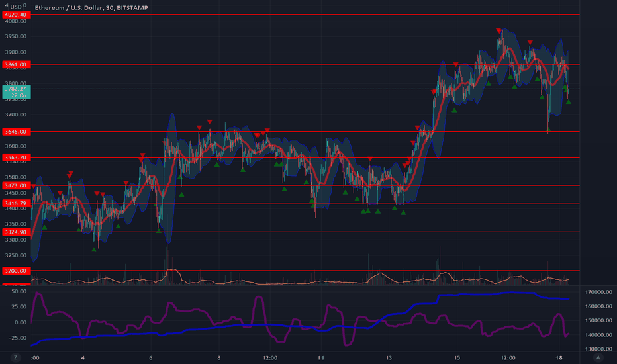
Task: Select the 3646.00 horizontal line label
Action: pyautogui.click(x=16, y=132)
